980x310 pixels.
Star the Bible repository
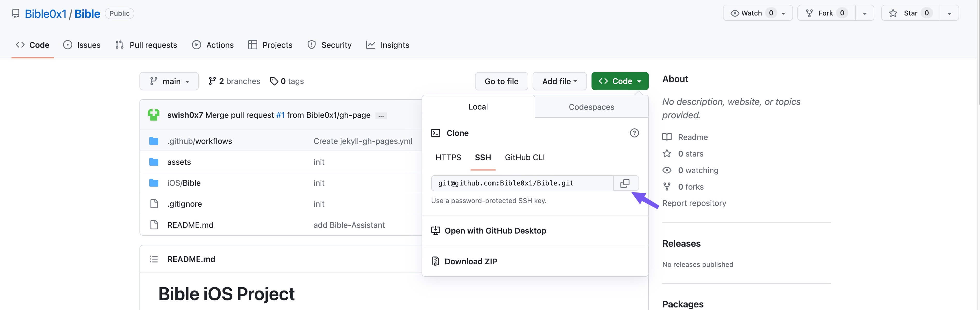(x=911, y=13)
